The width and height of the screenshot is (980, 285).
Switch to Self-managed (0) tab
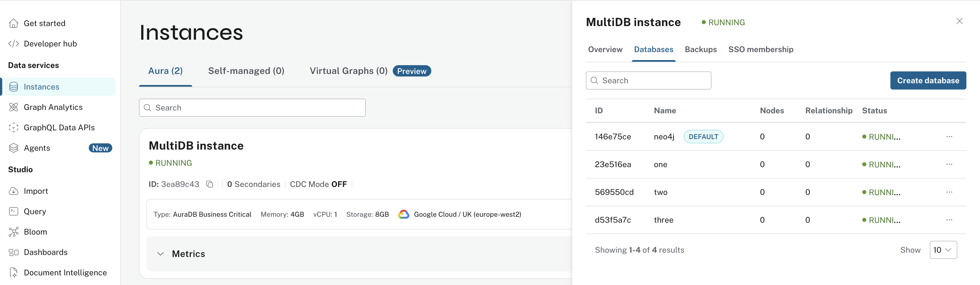point(246,71)
